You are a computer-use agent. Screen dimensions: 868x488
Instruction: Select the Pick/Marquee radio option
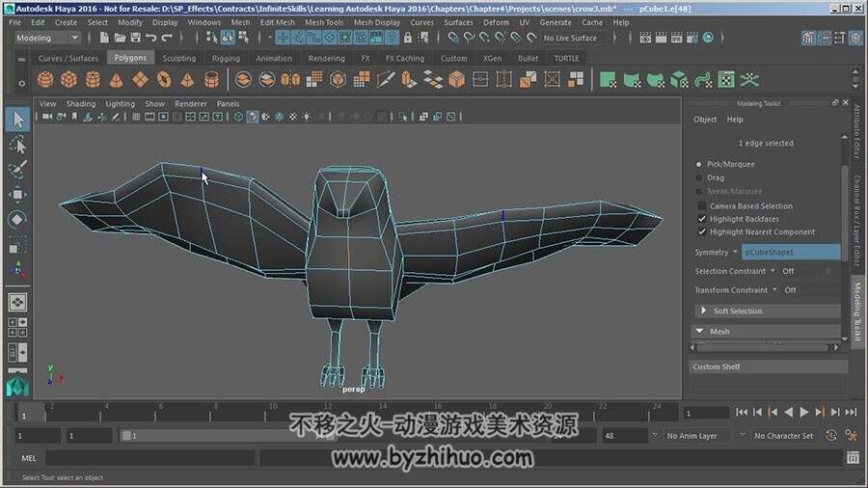698,164
